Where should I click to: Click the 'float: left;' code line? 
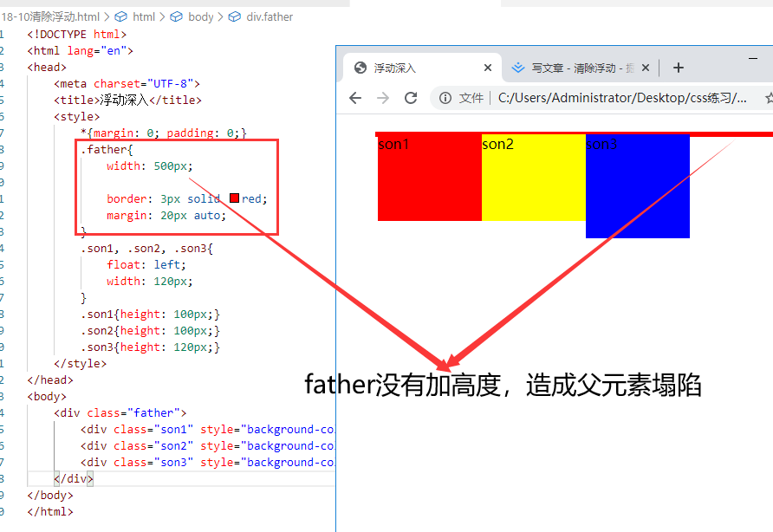(x=146, y=265)
